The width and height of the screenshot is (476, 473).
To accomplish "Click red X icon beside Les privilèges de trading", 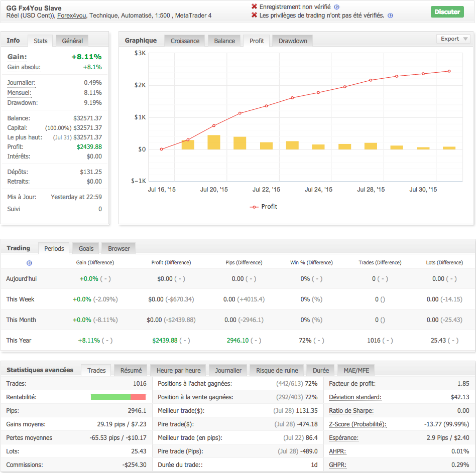I will coord(254,16).
